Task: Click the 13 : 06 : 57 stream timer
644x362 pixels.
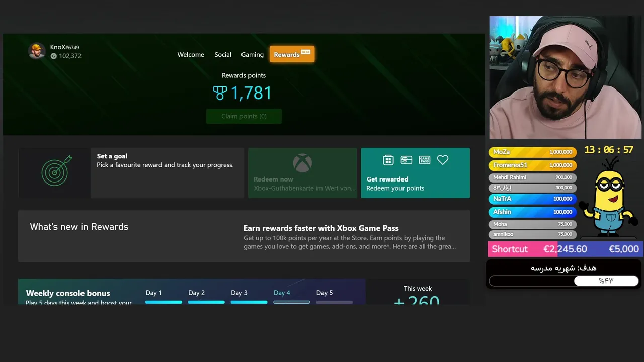Action: point(609,150)
